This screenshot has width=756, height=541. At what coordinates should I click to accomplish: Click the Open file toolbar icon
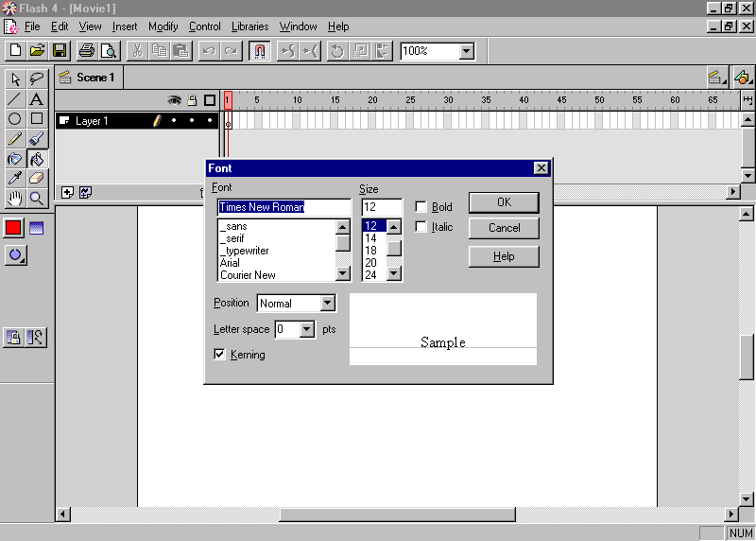pyautogui.click(x=37, y=51)
